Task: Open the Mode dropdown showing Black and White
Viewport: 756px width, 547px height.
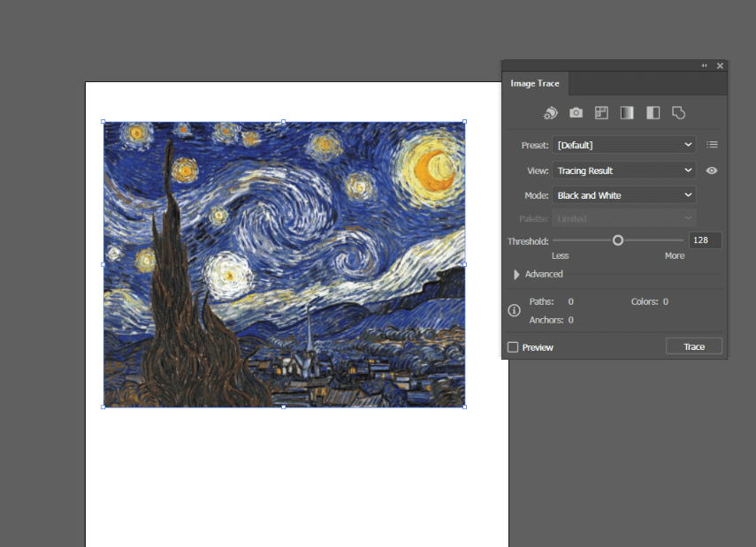Action: click(624, 195)
